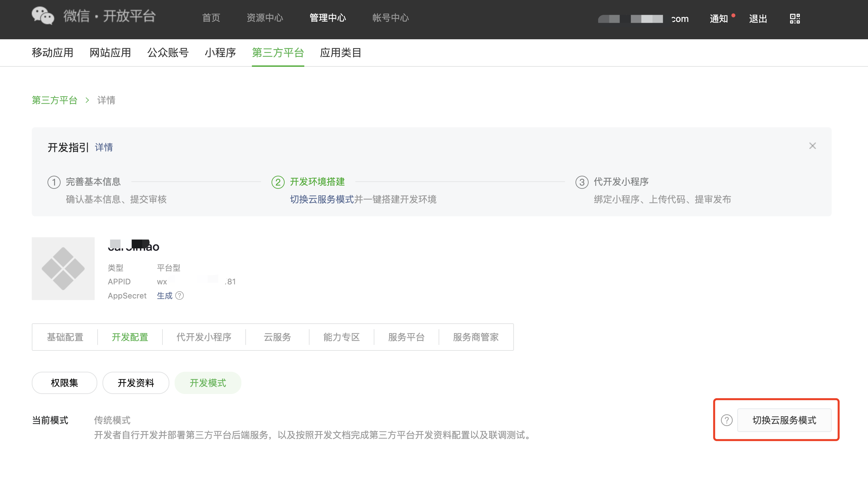Click the 传统模式 current mode text
Screen dimensions: 868x483
click(x=112, y=420)
